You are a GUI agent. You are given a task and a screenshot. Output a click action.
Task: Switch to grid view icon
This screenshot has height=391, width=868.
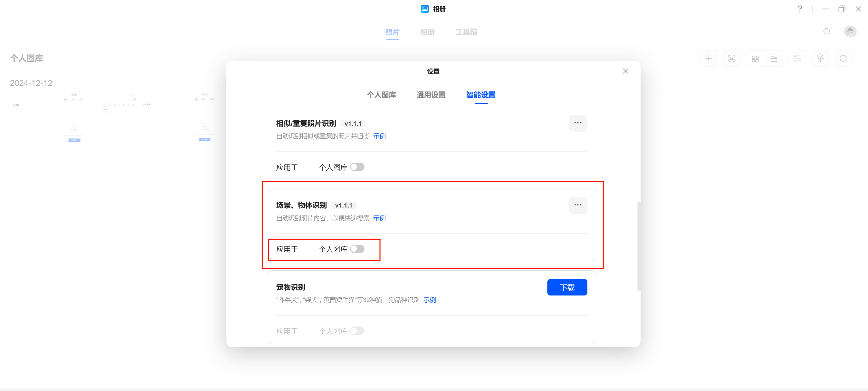click(x=755, y=59)
